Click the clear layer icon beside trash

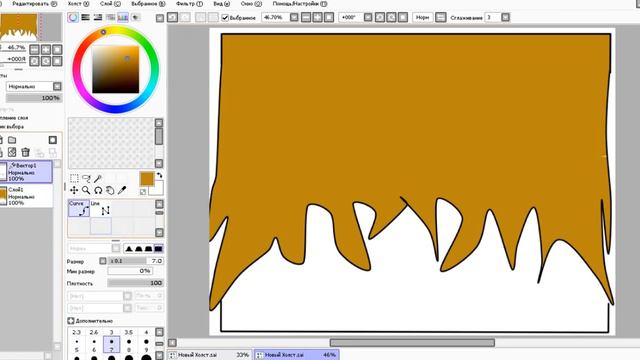click(x=12, y=152)
